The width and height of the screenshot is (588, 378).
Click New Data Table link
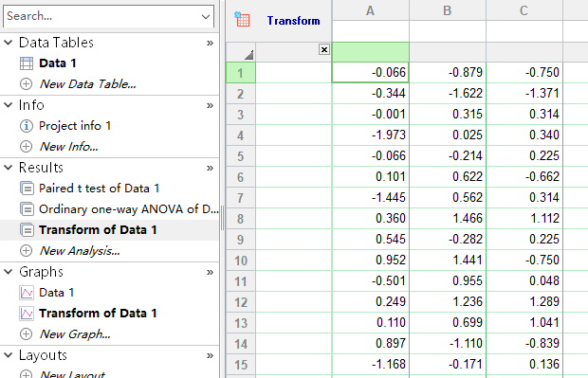point(88,84)
